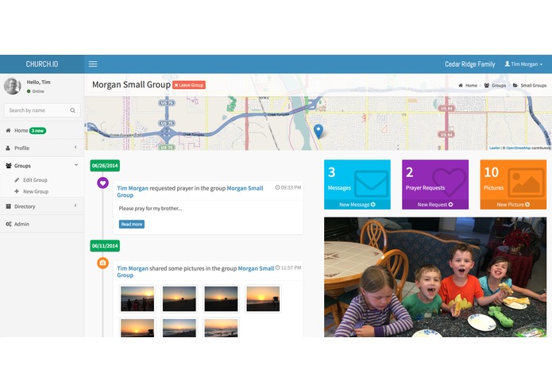Click the Profile person icon in sidebar
Screen dimensions: 552x392
point(8,148)
